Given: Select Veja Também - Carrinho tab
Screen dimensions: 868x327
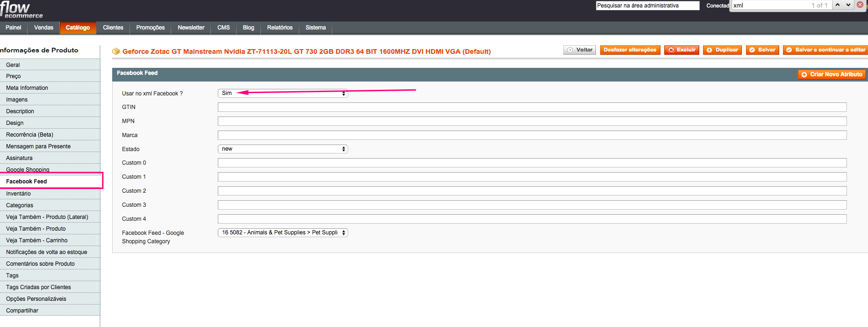Looking at the screenshot, I should [50, 240].
